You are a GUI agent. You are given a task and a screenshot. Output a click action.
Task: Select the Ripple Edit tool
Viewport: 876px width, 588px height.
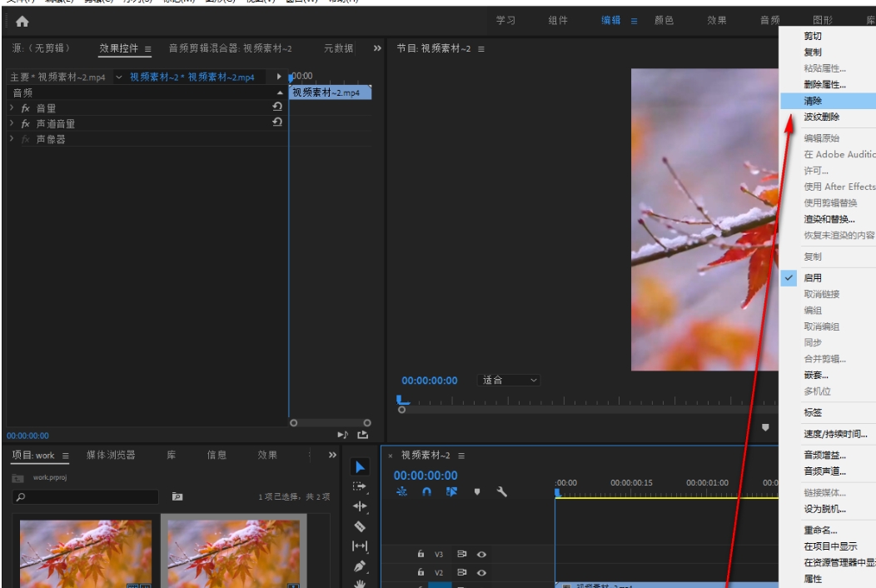click(360, 506)
